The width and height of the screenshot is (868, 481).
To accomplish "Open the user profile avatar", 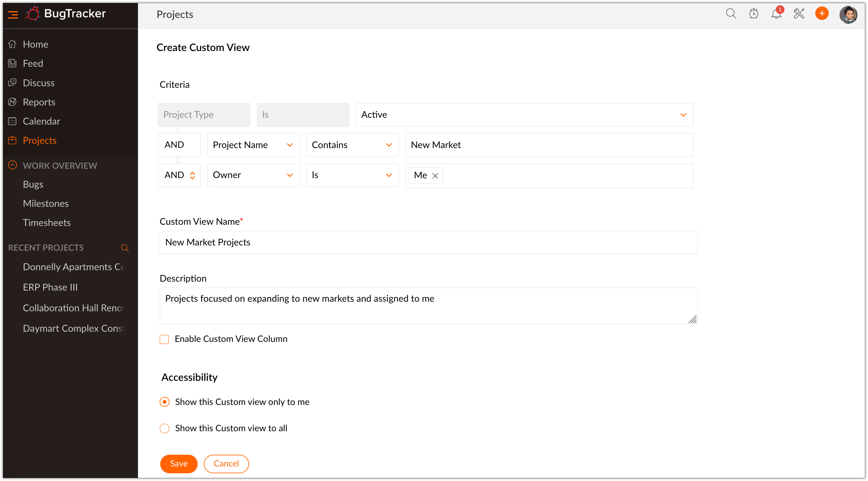I will 848,15.
